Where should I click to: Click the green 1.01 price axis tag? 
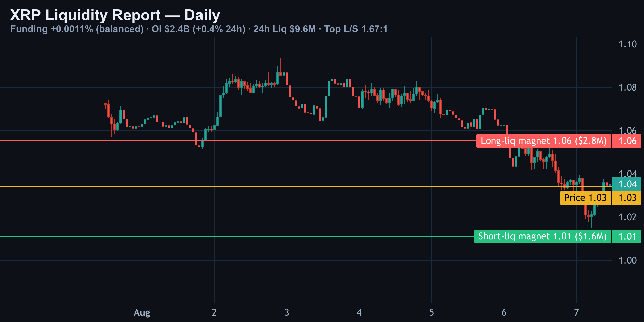point(627,236)
